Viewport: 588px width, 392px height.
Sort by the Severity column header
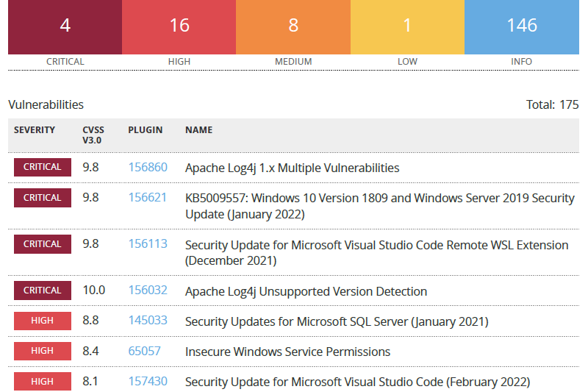(35, 130)
